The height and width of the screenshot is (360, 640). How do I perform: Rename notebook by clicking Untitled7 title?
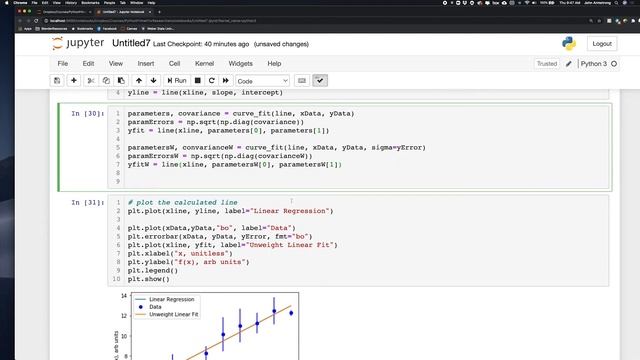(131, 43)
